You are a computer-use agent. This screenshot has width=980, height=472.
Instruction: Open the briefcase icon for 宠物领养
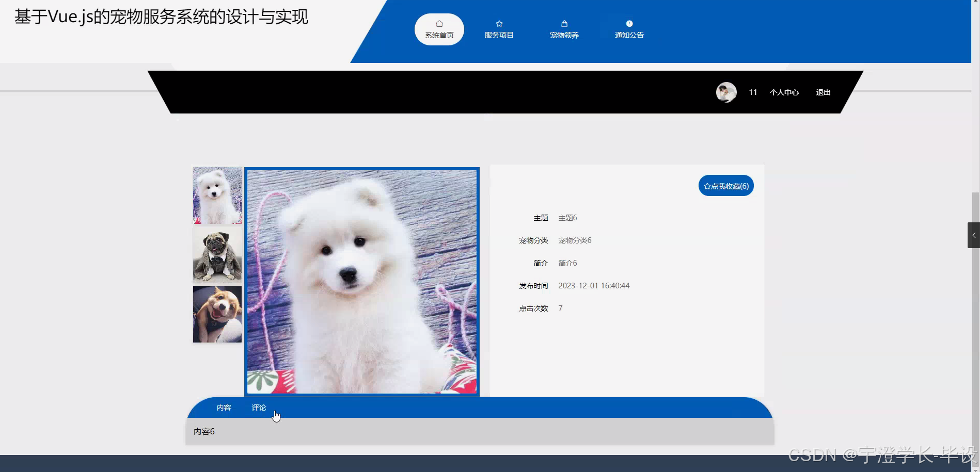click(564, 23)
